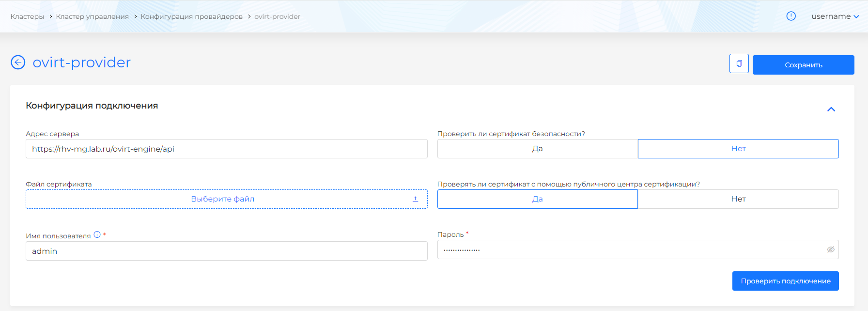Click the Проверить подключение button
The height and width of the screenshot is (311, 868).
(x=785, y=281)
